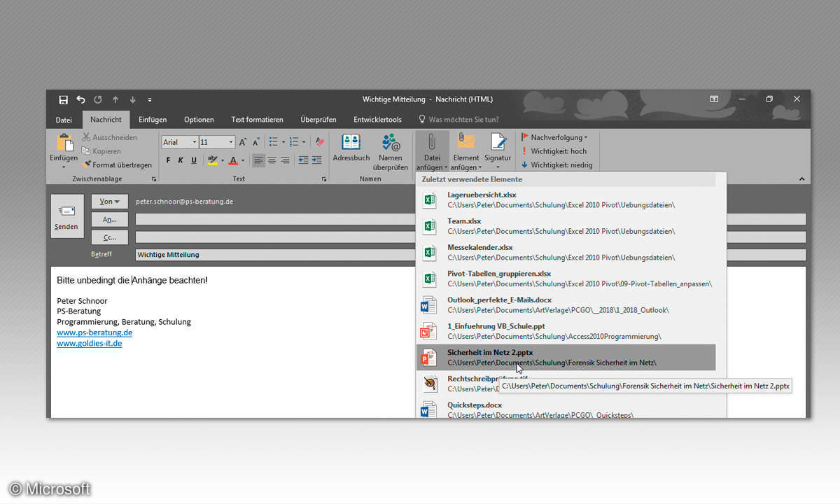
Task: Click Ausschneiden (cut)
Action: (x=109, y=137)
